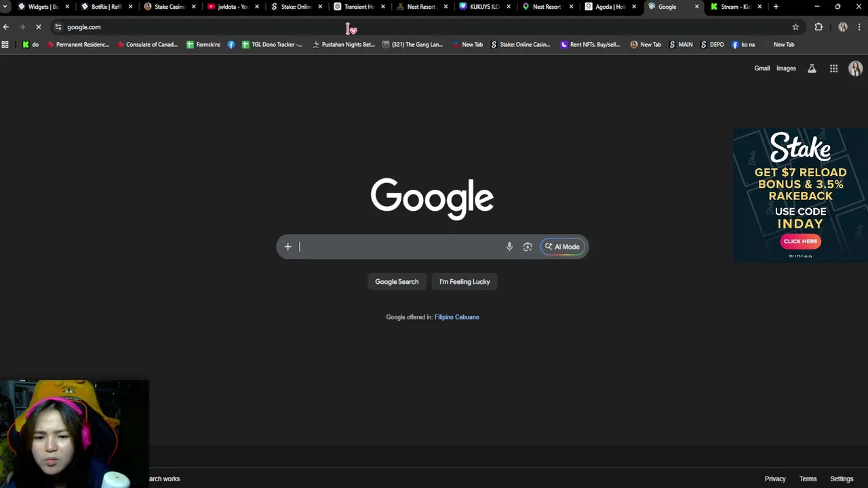Open the Privacy footer link
Screen dimensions: 868x488
(775, 479)
